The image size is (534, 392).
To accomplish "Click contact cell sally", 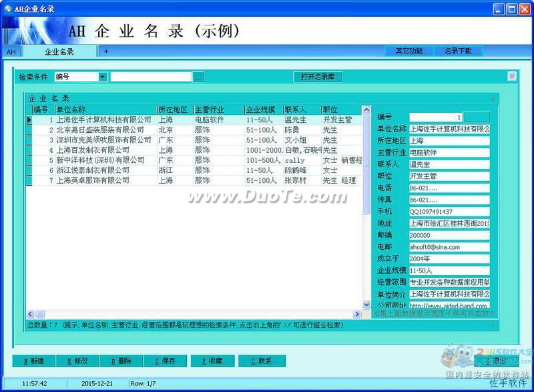I will 302,160.
